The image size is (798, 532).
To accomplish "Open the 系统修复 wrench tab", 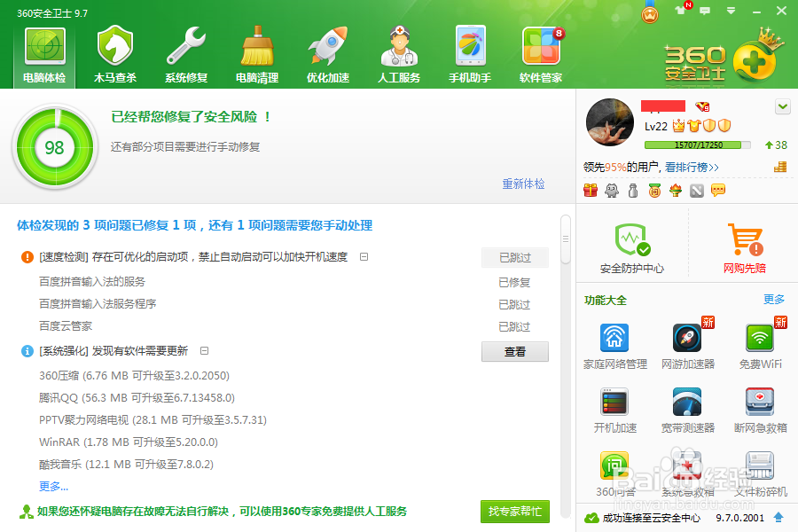I will [186, 56].
